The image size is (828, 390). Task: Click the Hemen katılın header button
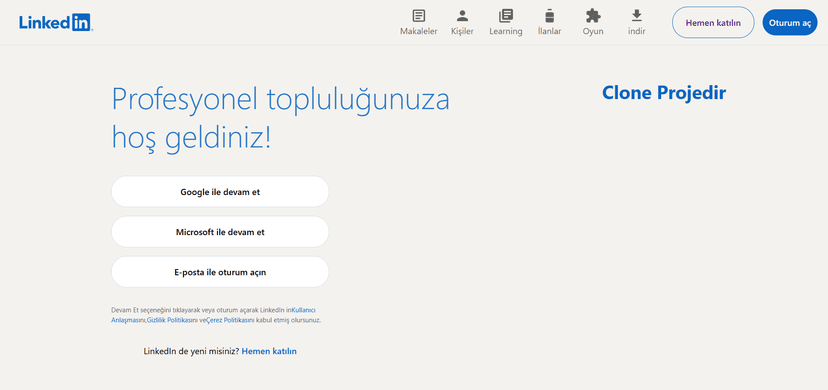pos(713,23)
